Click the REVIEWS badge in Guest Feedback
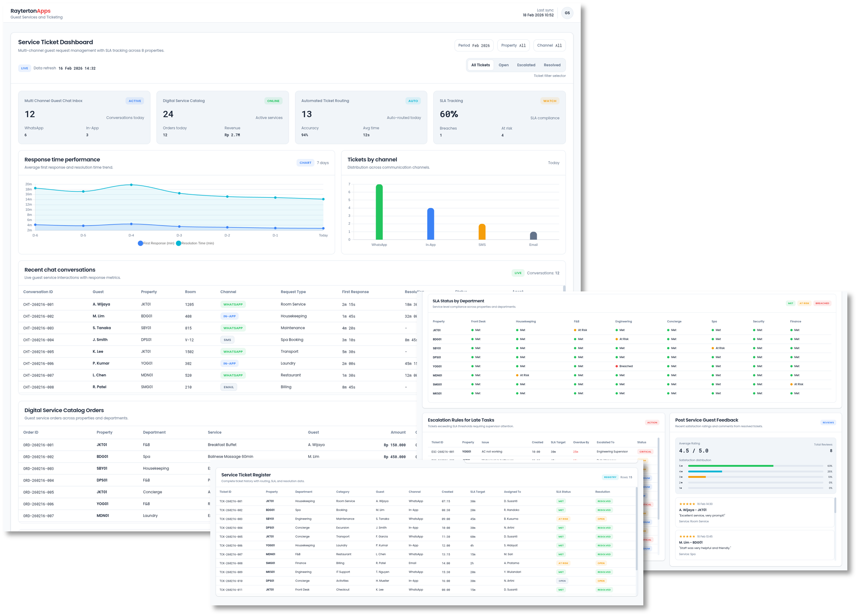858x616 pixels. (x=828, y=422)
